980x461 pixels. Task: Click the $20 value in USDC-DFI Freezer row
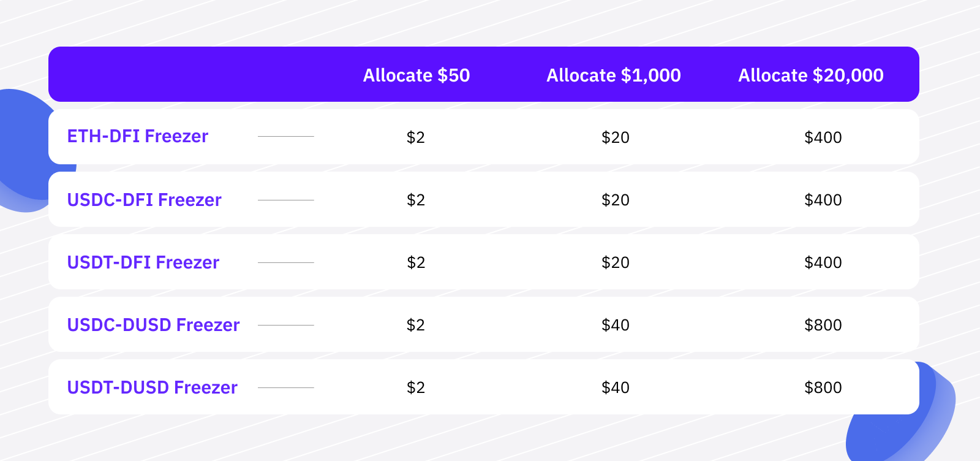pyautogui.click(x=616, y=200)
